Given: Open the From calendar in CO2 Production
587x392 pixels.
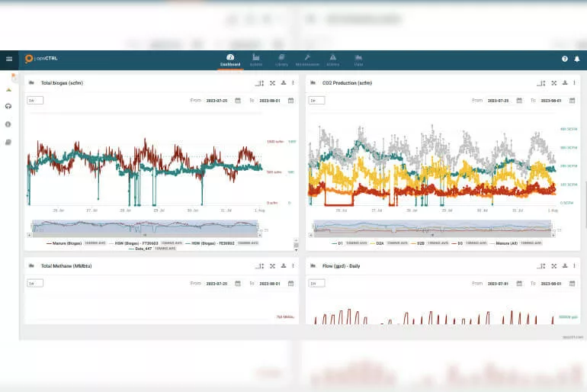Looking at the screenshot, I should point(519,101).
